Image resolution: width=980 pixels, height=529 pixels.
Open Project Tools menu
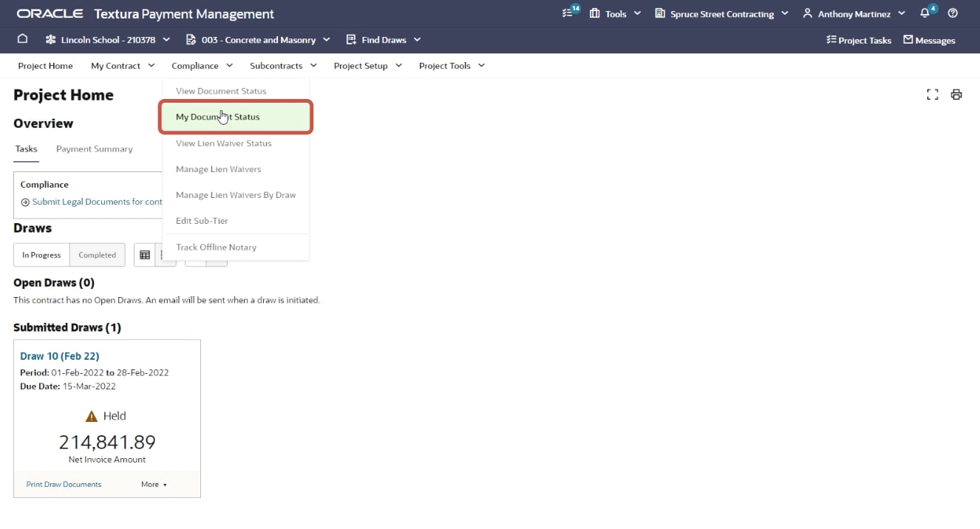pyautogui.click(x=452, y=66)
